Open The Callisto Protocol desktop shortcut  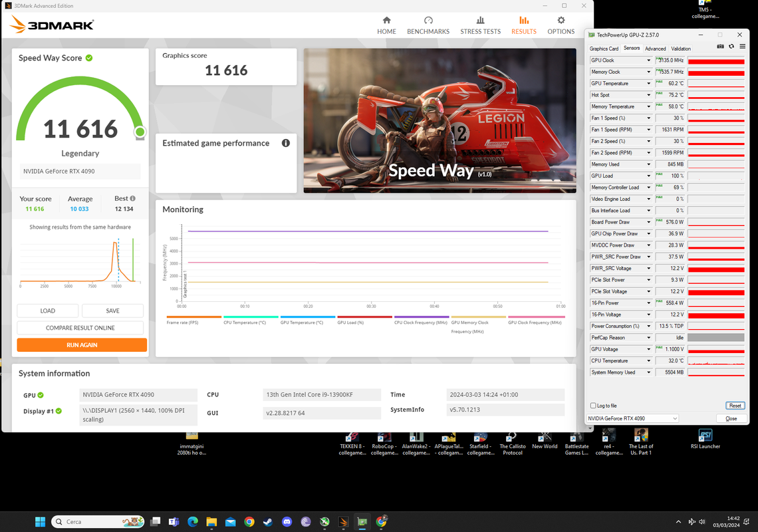pos(513,444)
